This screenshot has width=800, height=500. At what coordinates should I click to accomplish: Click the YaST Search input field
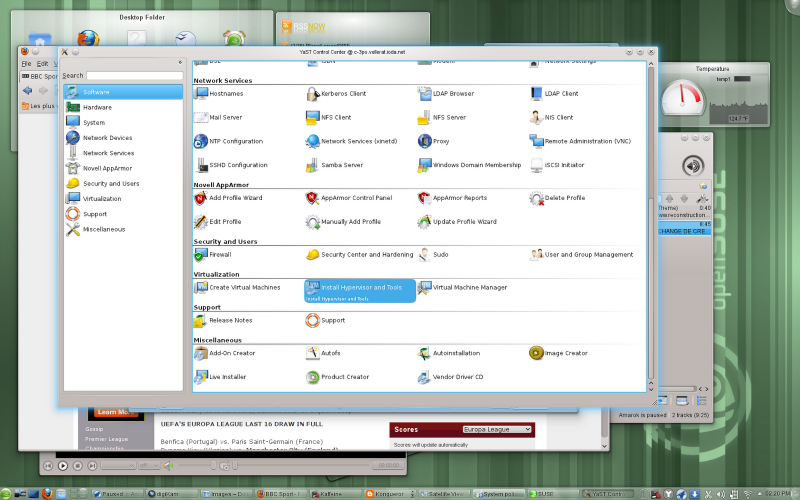pyautogui.click(x=135, y=76)
